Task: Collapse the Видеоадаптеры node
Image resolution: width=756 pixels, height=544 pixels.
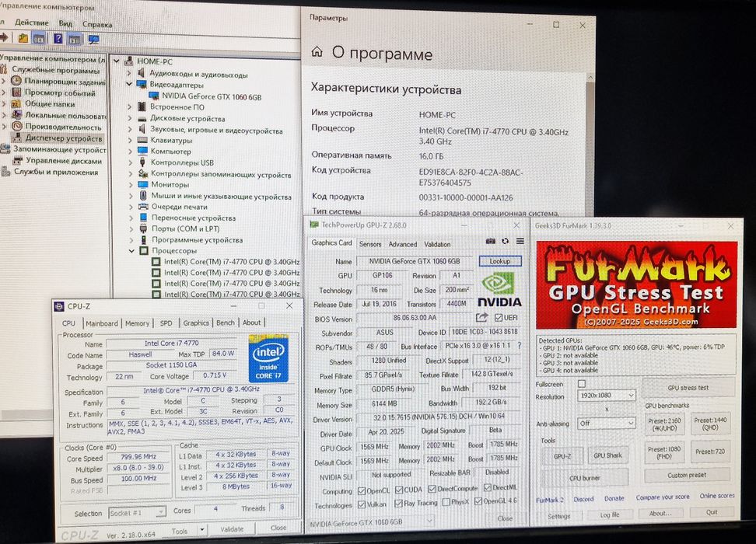Action: coord(129,84)
